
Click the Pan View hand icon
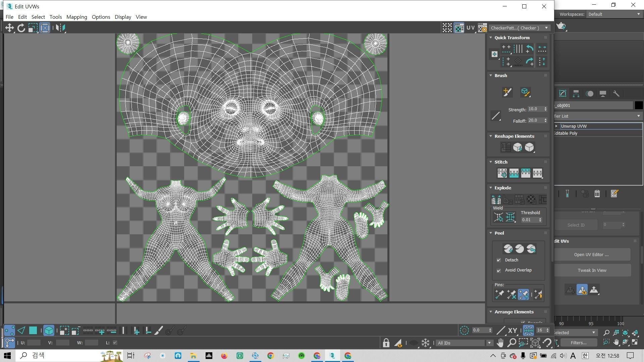tap(500, 343)
